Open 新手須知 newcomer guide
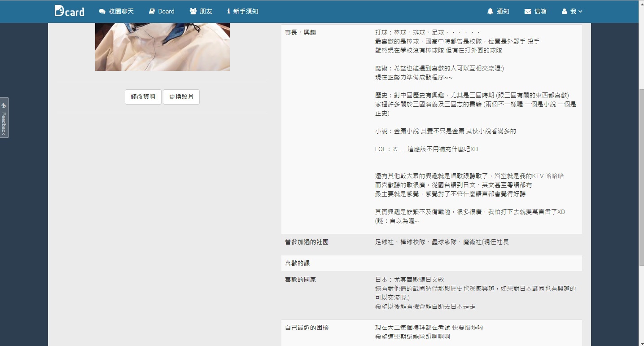 [x=242, y=11]
